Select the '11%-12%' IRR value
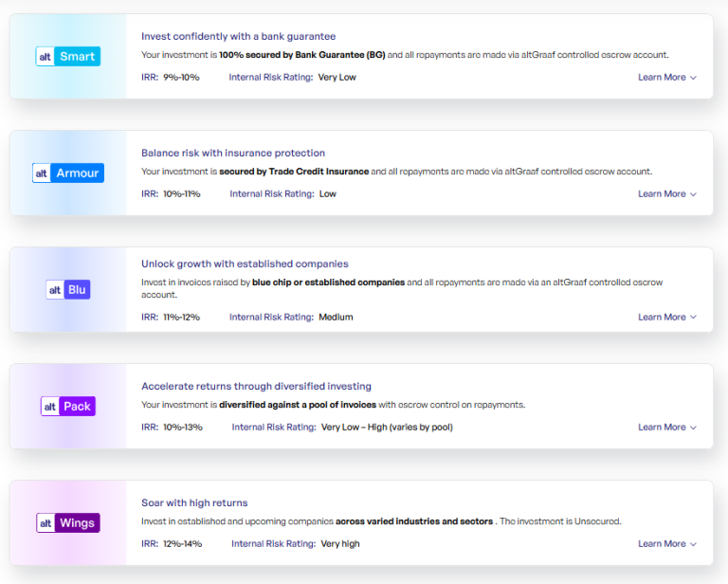 182,317
